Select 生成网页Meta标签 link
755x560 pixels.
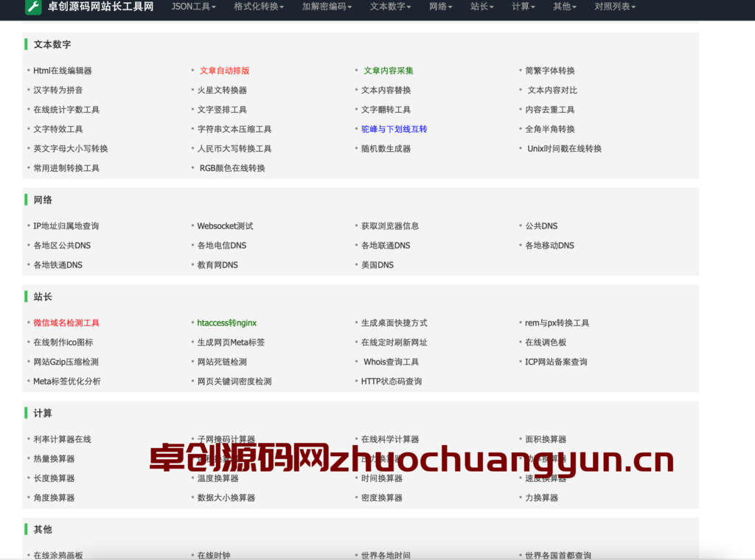(231, 343)
